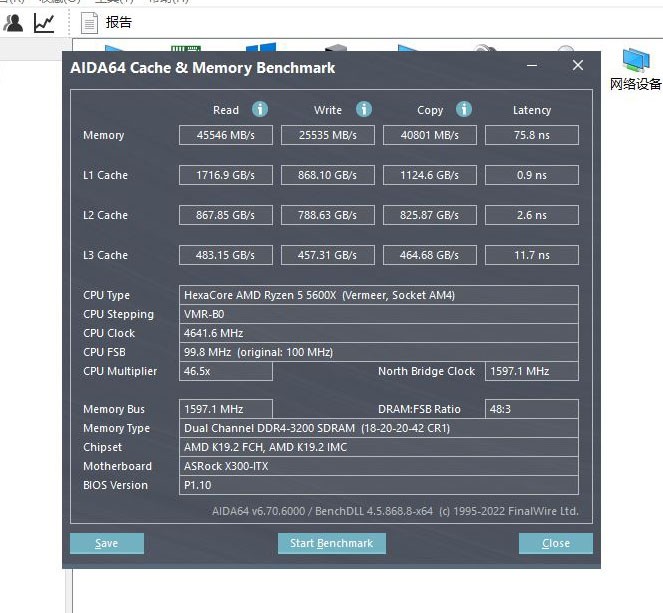Select L3 Cache Latency 11.7 ns
The width and height of the screenshot is (663, 613).
(x=531, y=255)
